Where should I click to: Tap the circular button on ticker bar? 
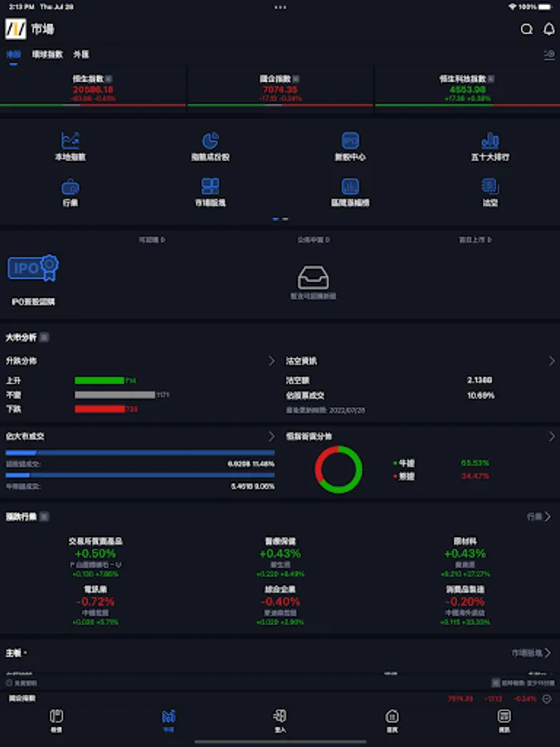coord(548,699)
